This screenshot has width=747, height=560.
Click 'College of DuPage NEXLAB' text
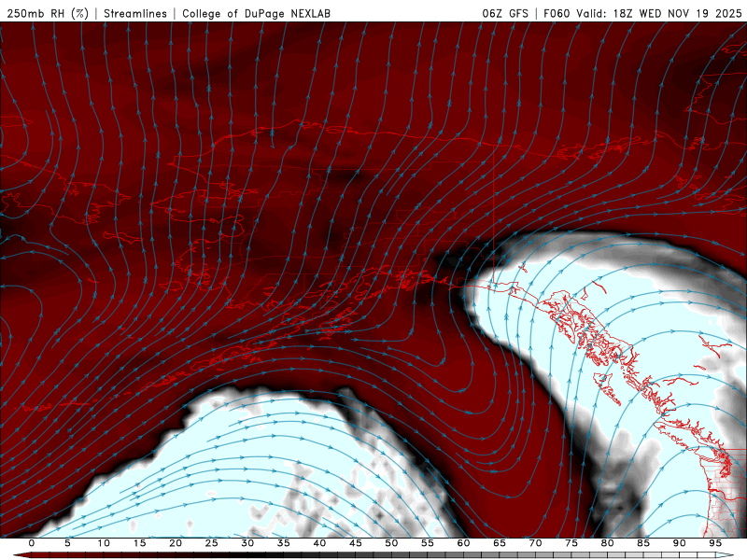click(x=256, y=13)
